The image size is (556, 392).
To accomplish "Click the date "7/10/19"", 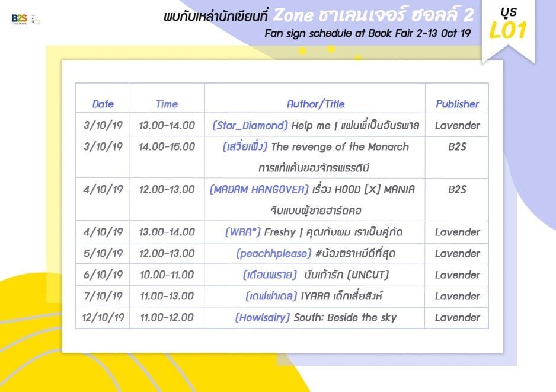I will tap(103, 296).
